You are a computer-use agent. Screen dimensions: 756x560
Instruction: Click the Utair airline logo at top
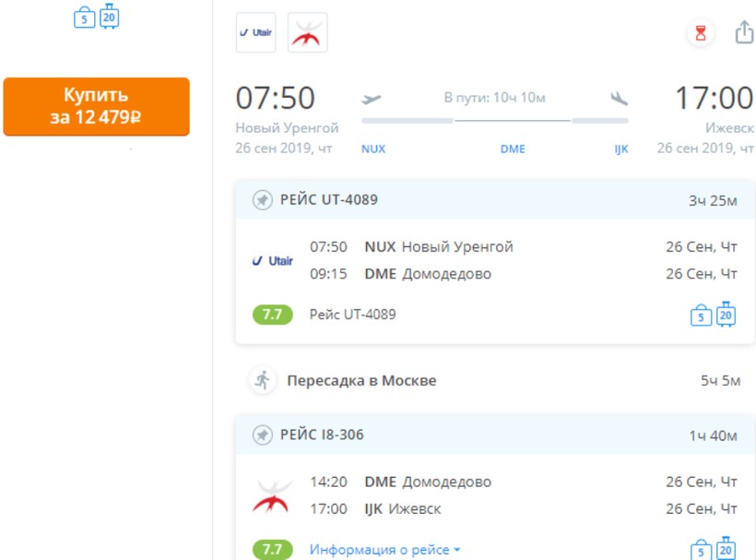[x=255, y=33]
